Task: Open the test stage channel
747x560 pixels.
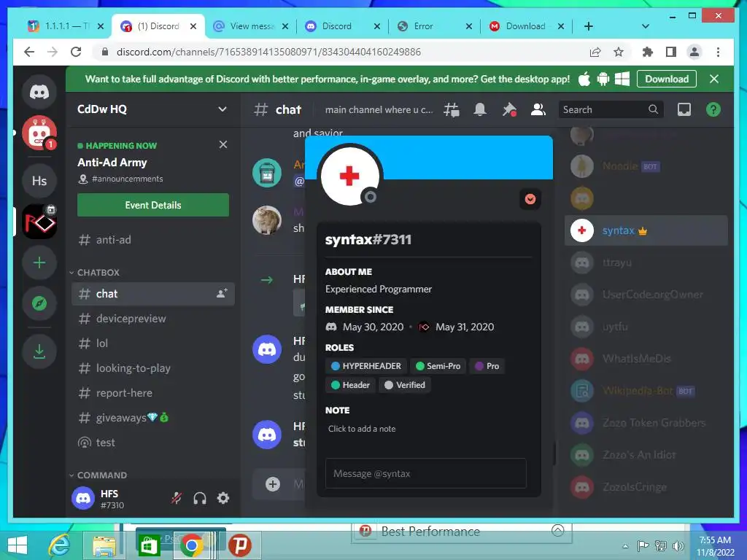Action: (x=152, y=443)
